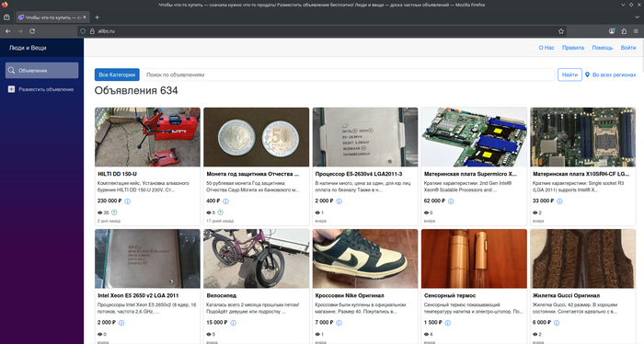Open the 50 ruble coin photo
This screenshot has height=344, width=644.
click(x=257, y=137)
